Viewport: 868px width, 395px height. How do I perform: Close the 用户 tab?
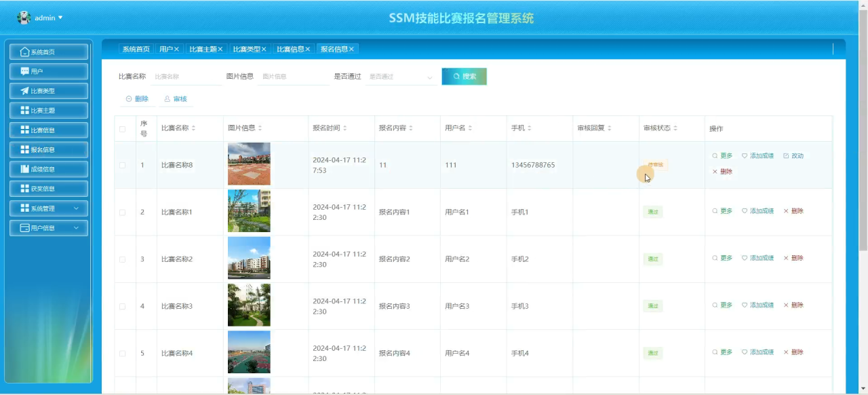(176, 49)
